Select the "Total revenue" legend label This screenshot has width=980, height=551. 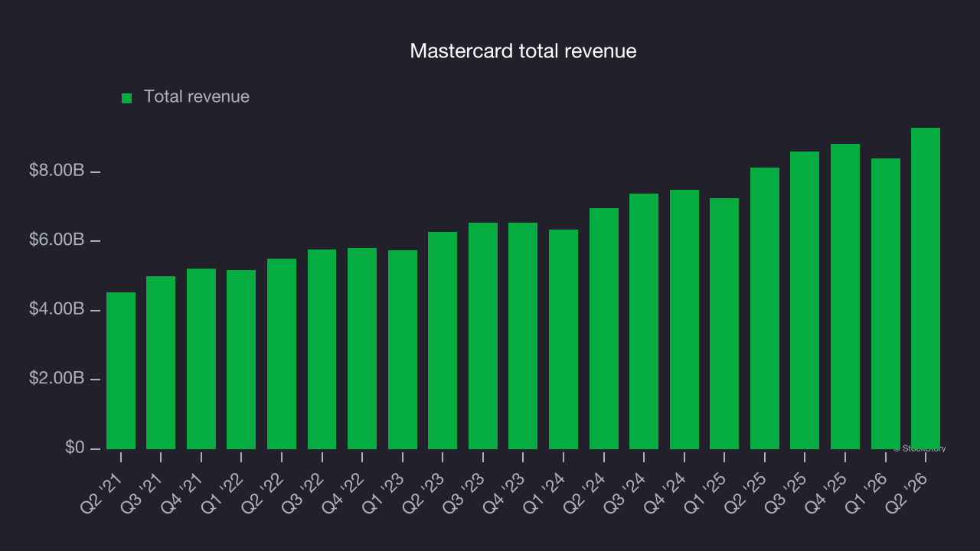click(x=197, y=96)
